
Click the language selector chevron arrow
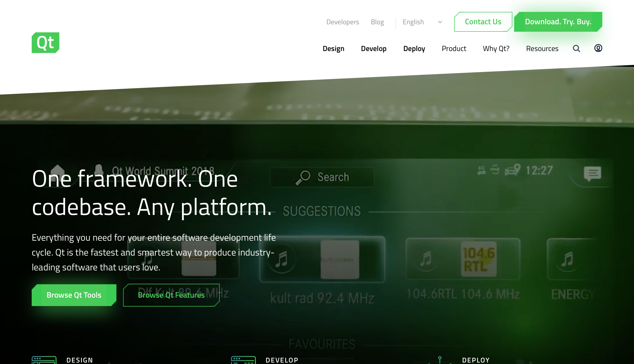click(440, 22)
